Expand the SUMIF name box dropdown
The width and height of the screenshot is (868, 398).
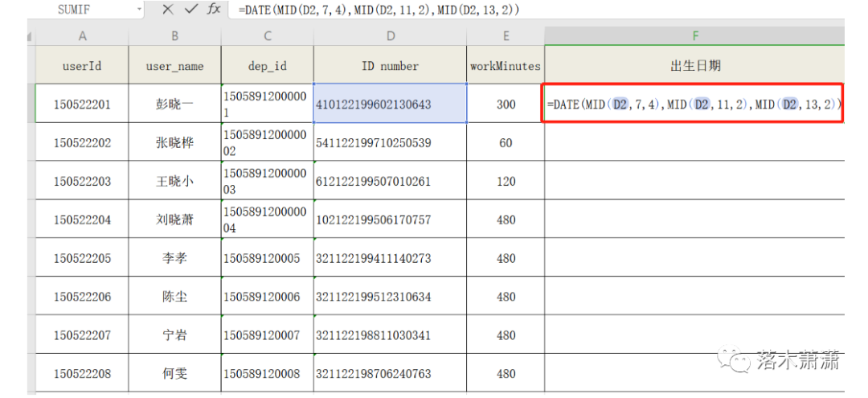click(x=138, y=10)
